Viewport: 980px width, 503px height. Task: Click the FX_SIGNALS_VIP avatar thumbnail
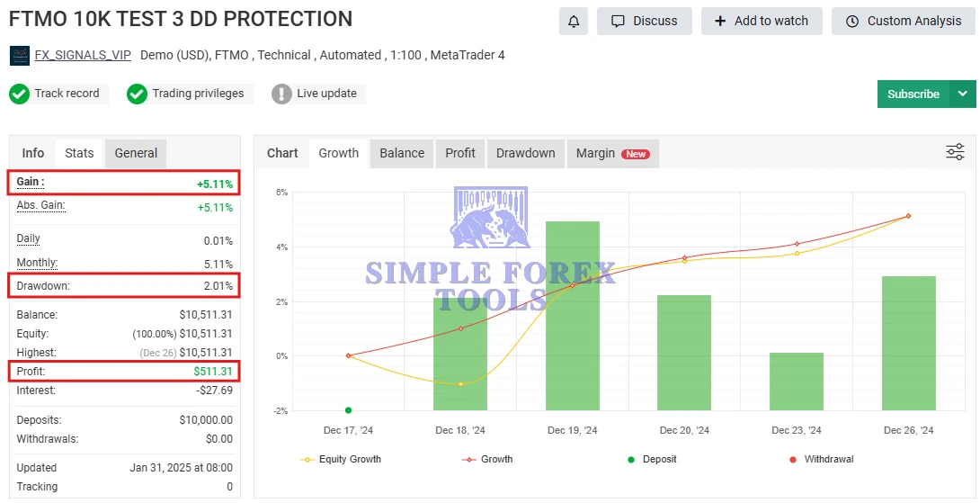tap(20, 56)
